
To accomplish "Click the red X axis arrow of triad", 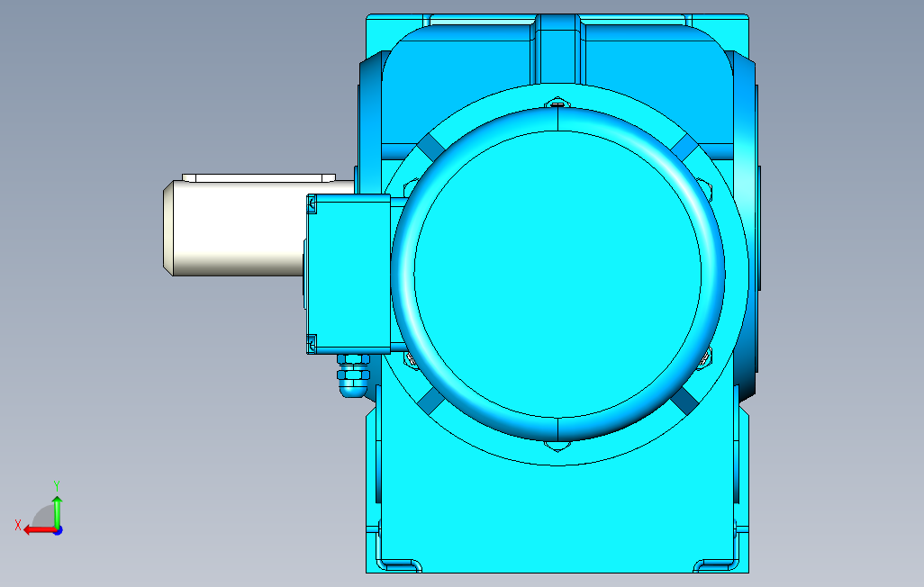I will 39,530.
